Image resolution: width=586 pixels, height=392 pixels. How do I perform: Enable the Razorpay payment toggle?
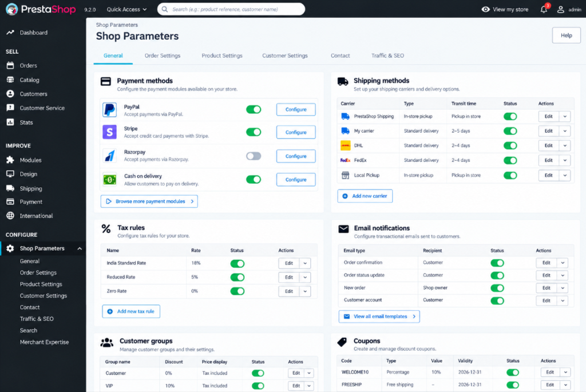tap(254, 156)
